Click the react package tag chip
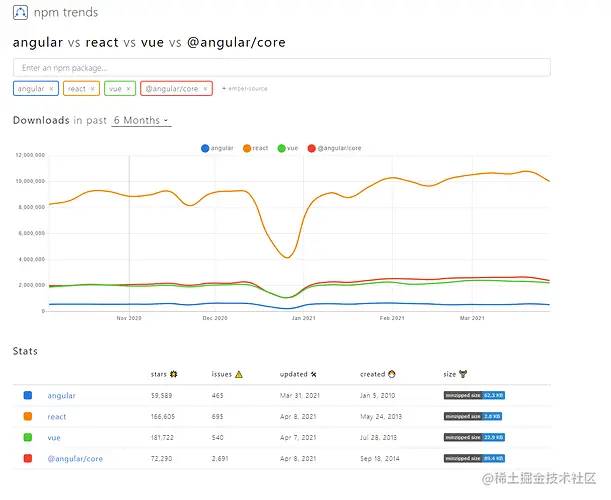 81,88
